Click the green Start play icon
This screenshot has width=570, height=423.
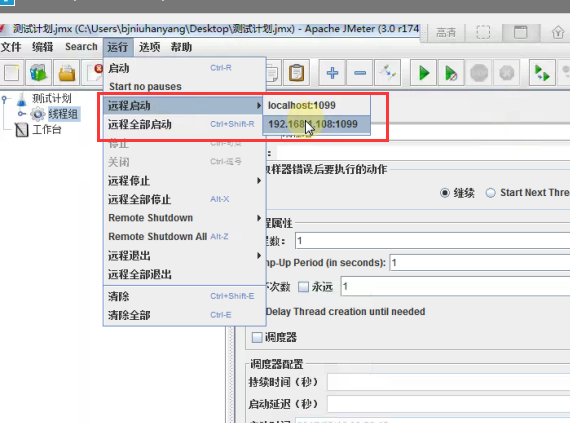click(424, 73)
